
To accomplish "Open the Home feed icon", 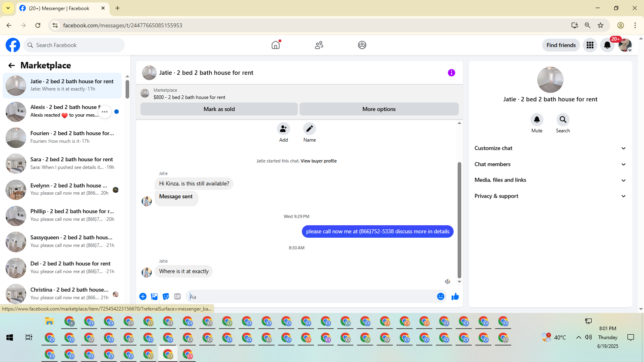I will (276, 45).
